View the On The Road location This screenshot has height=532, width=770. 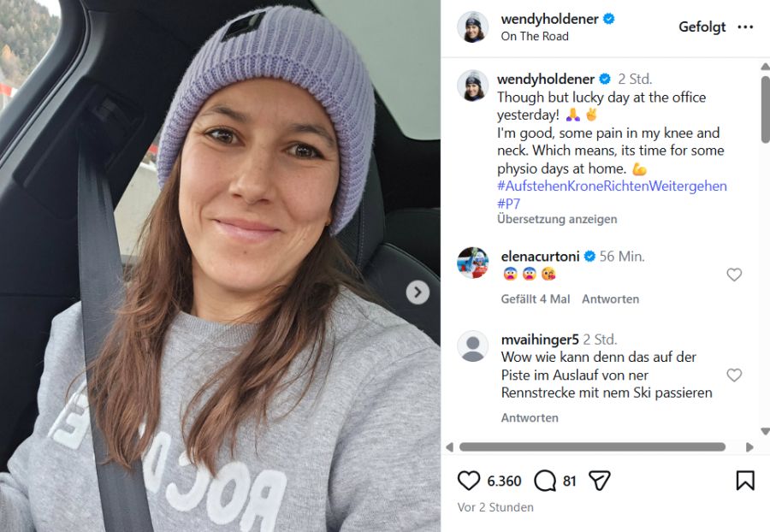[x=535, y=36]
